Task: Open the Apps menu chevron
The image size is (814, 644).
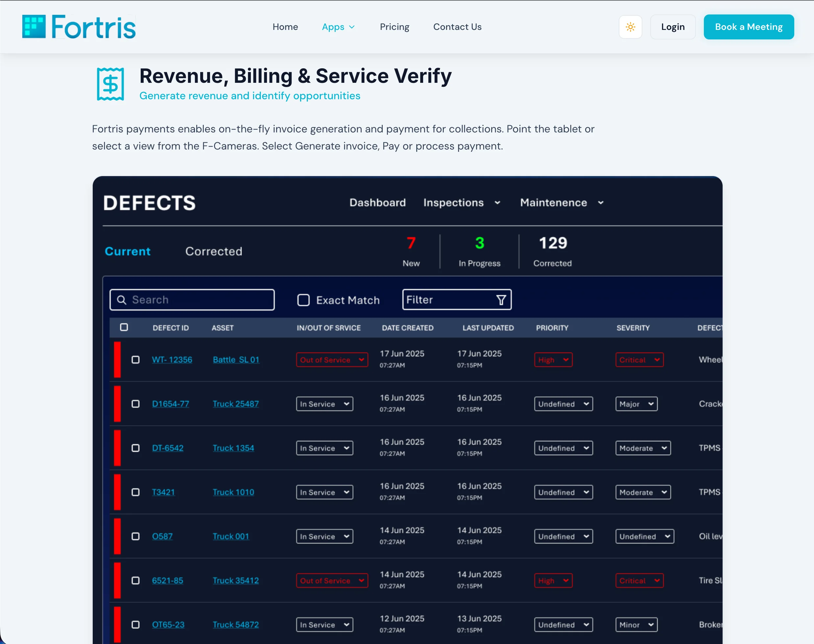Action: (x=352, y=27)
